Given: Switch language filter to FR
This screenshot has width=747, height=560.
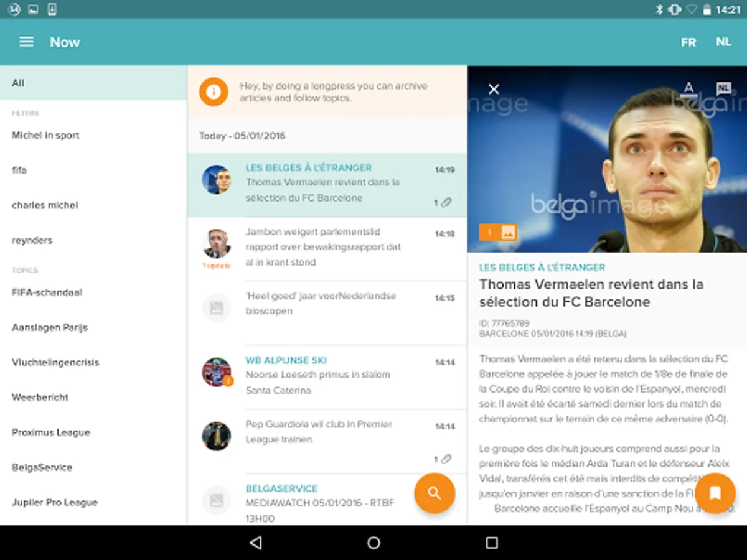Looking at the screenshot, I should (688, 42).
